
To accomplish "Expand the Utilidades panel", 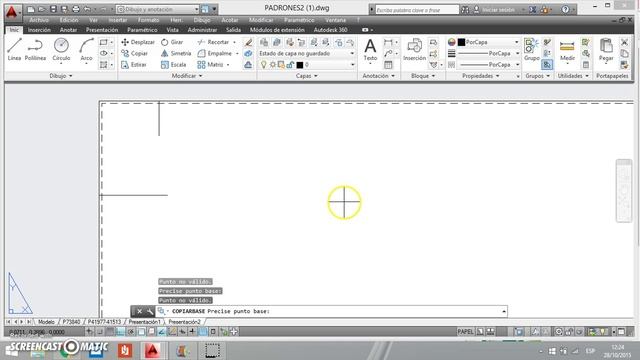I will pyautogui.click(x=573, y=76).
